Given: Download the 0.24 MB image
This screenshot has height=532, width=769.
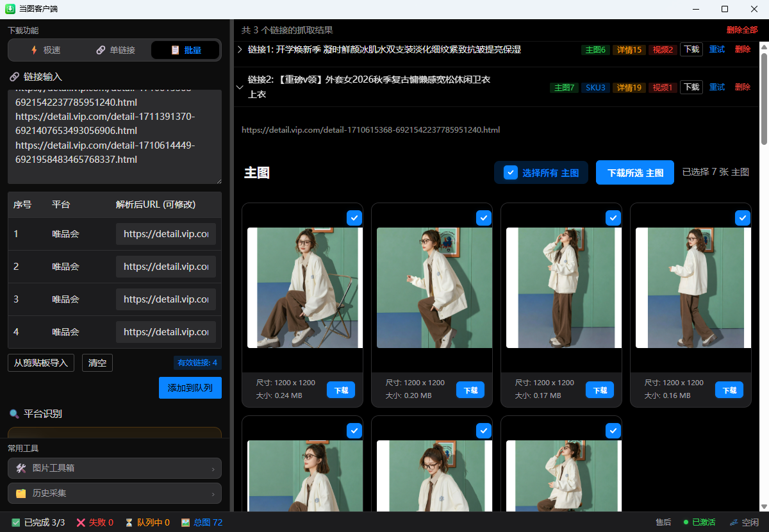Looking at the screenshot, I should coord(341,390).
